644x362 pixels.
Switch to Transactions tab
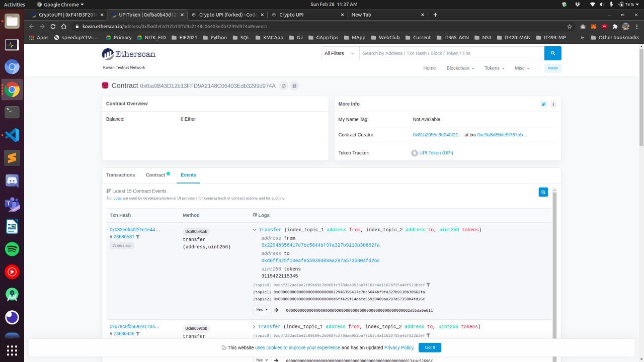[121, 175]
